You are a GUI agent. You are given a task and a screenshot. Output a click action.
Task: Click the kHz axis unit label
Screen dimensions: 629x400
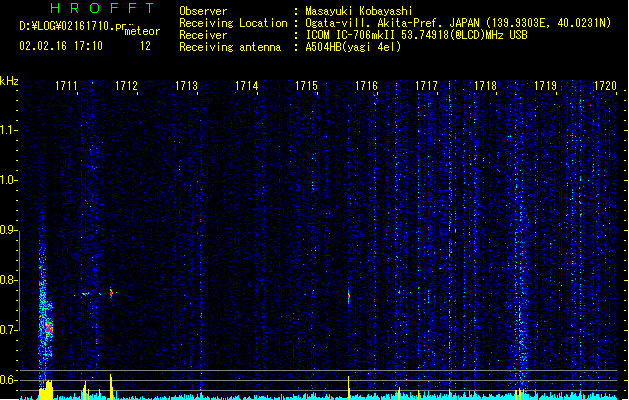9,81
